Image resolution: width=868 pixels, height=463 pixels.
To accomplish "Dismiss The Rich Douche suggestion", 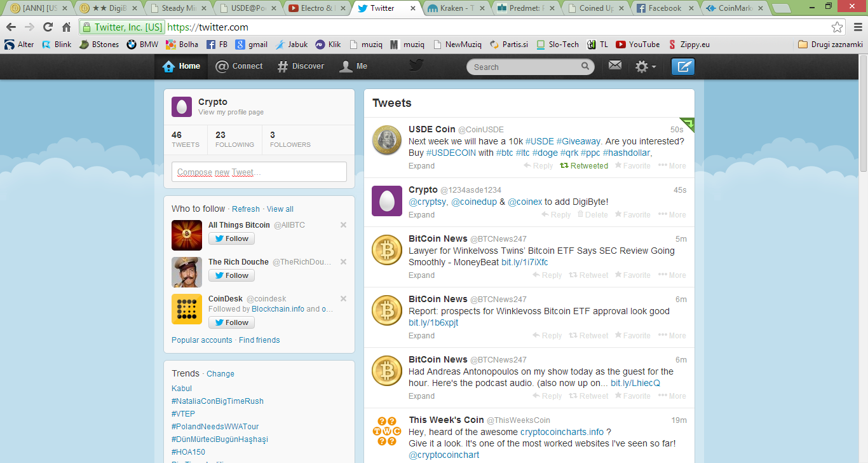I will click(344, 261).
